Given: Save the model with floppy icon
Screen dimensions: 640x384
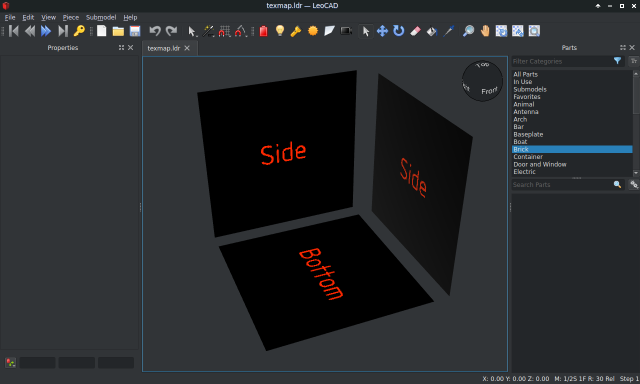Looking at the screenshot, I should tap(135, 31).
